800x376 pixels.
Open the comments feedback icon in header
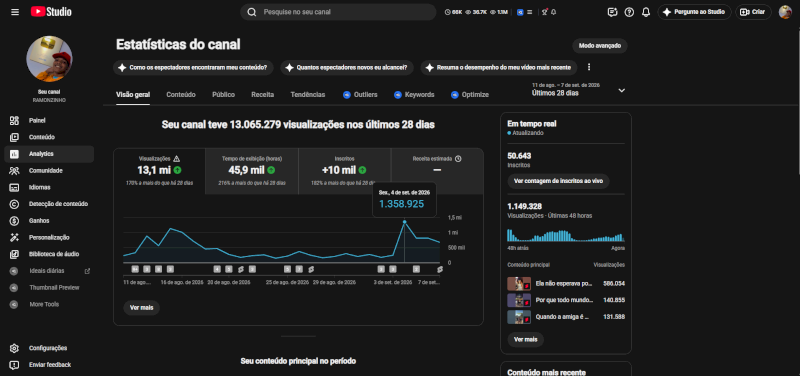pyautogui.click(x=612, y=12)
